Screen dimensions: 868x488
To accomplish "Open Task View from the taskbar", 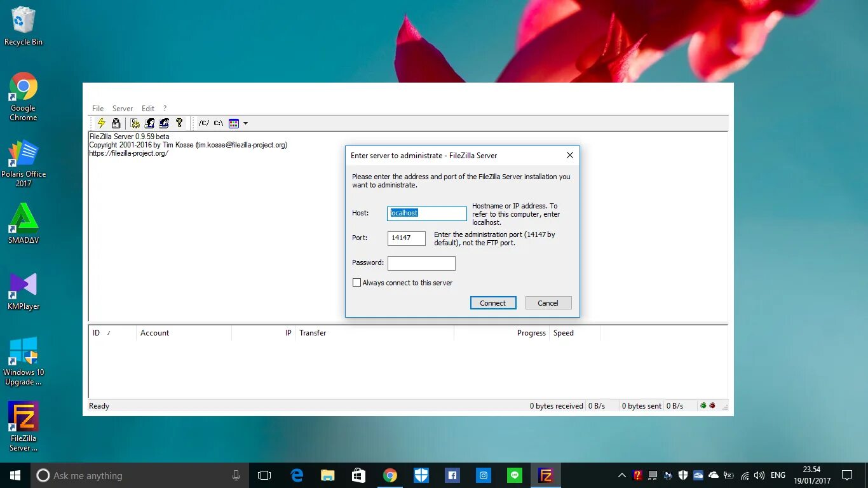I will coord(264,475).
